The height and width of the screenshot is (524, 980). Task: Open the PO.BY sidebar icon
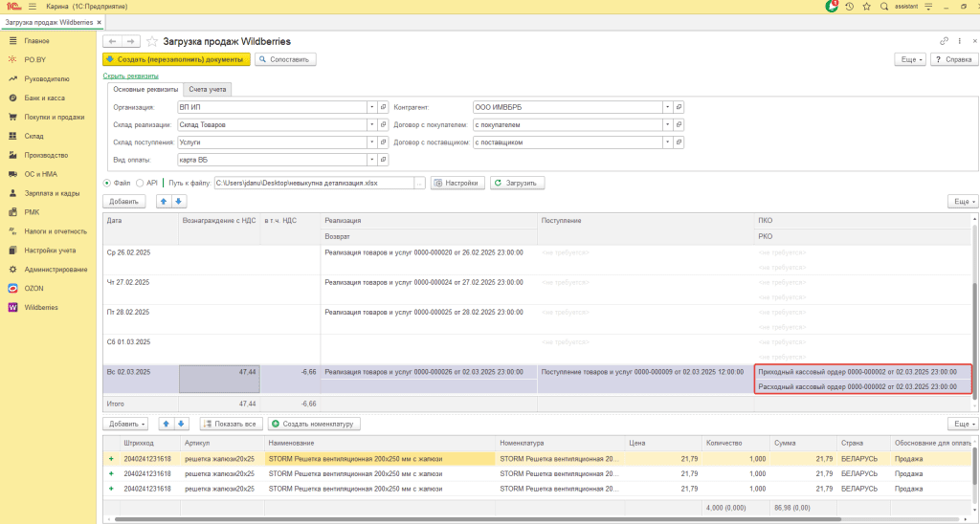[12, 60]
